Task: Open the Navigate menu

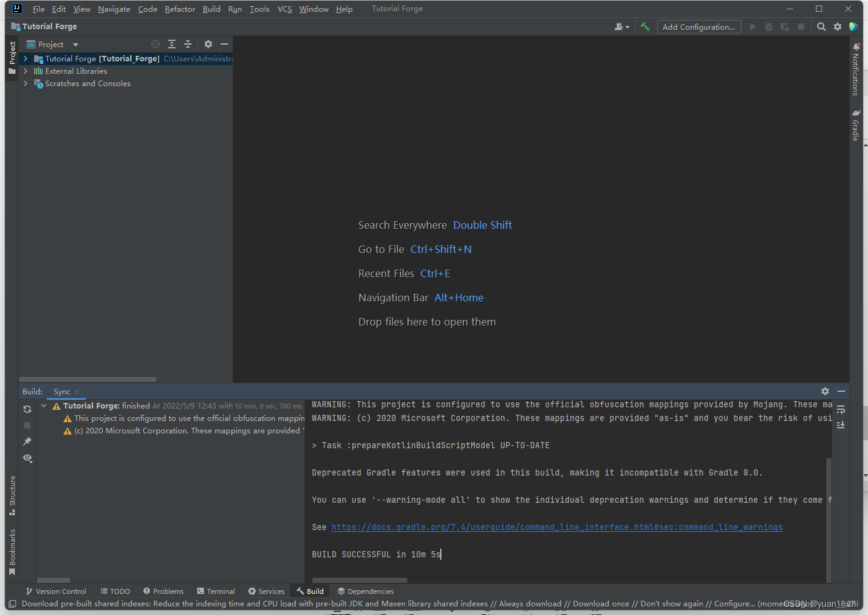Action: (114, 9)
